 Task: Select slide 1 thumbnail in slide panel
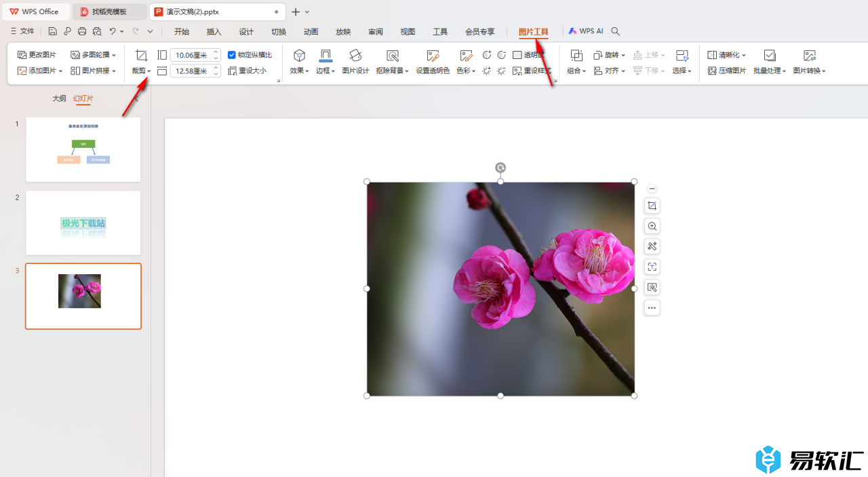tap(83, 149)
